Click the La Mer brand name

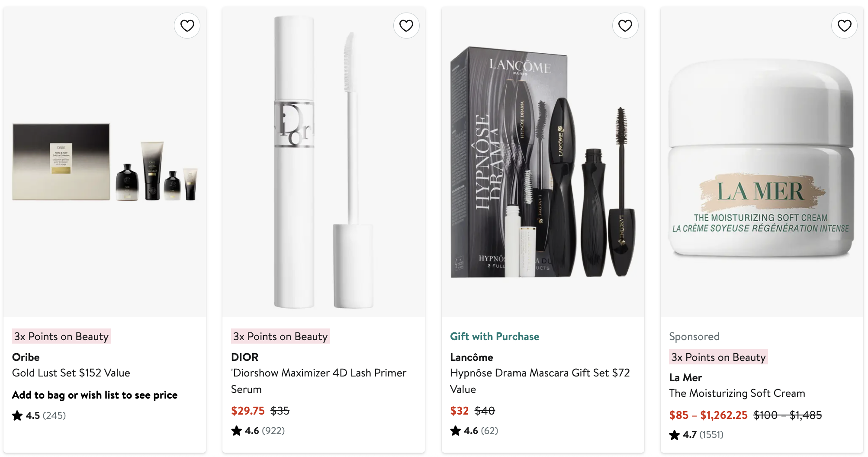685,378
